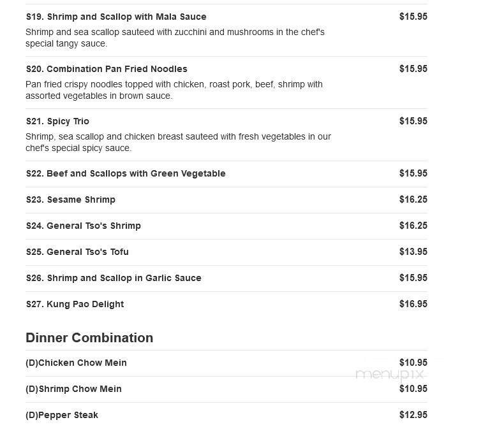Viewport: 504px width, 427px height.
Task: Click the S23. Sesame Shrimp item
Action: [x=71, y=199]
